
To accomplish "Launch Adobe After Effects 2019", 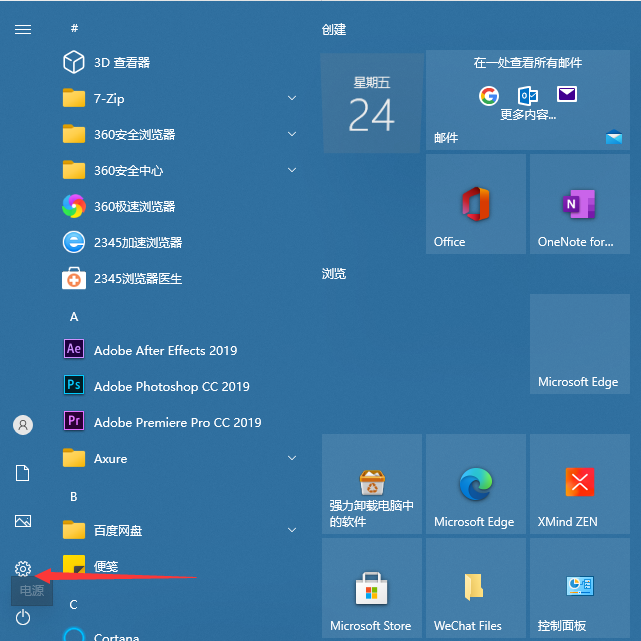I will point(165,350).
